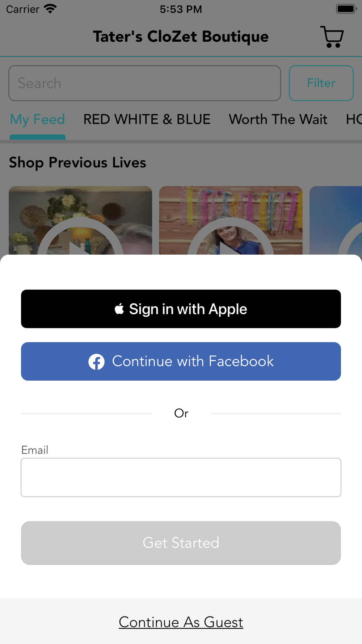The height and width of the screenshot is (644, 362).
Task: Continue As Guest link
Action: (x=181, y=622)
